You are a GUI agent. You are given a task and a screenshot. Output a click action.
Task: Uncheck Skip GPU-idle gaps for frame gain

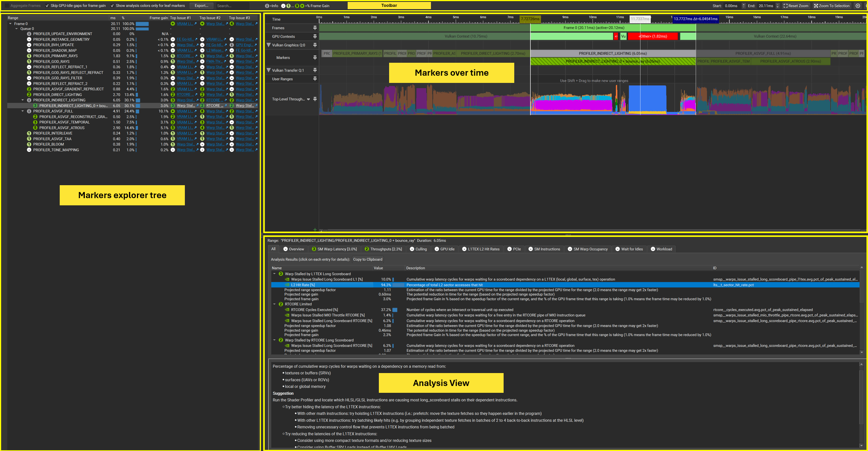tap(47, 5)
